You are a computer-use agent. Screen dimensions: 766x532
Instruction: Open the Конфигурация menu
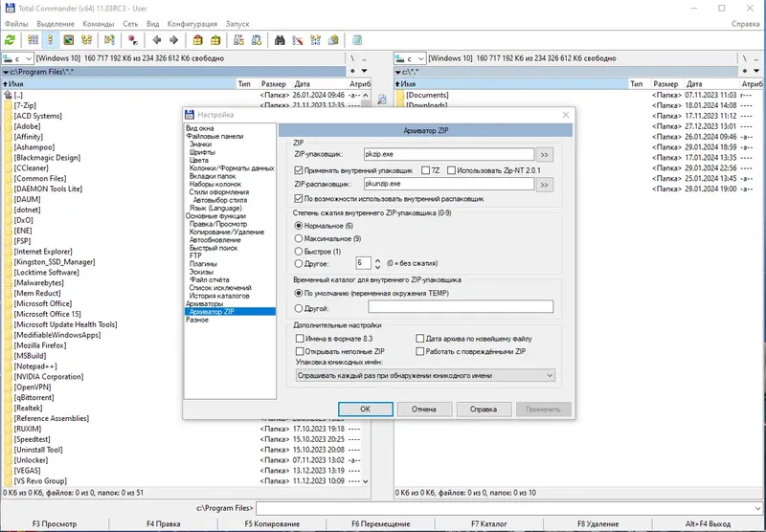(x=192, y=23)
